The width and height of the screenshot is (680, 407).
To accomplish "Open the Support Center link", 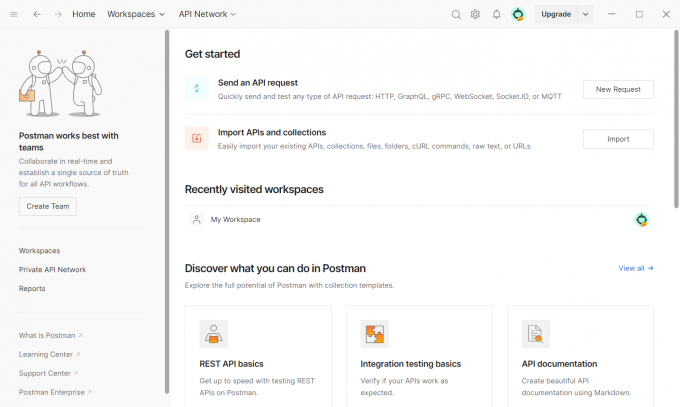I will pos(48,373).
